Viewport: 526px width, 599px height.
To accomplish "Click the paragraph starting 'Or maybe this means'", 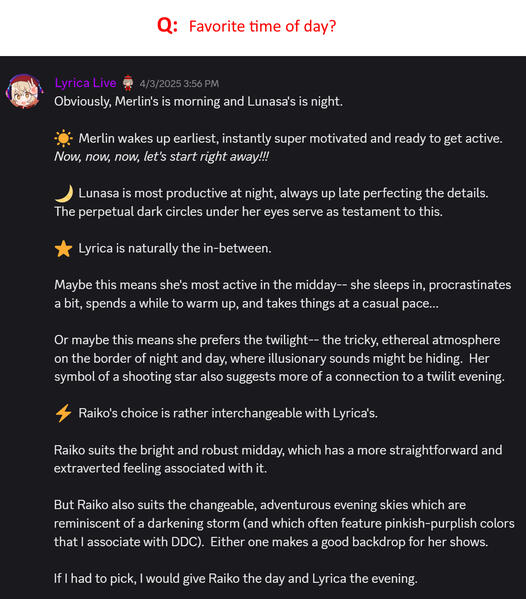I will click(279, 358).
